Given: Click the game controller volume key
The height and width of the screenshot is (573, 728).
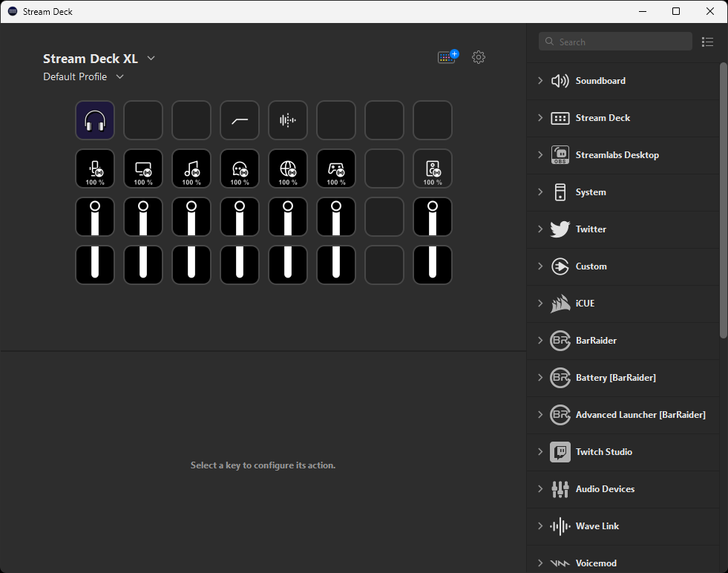Looking at the screenshot, I should pyautogui.click(x=336, y=168).
